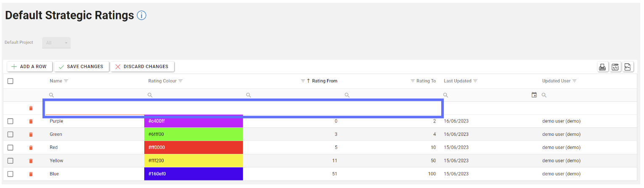
Task: Click the Add a Row button
Action: (29, 66)
